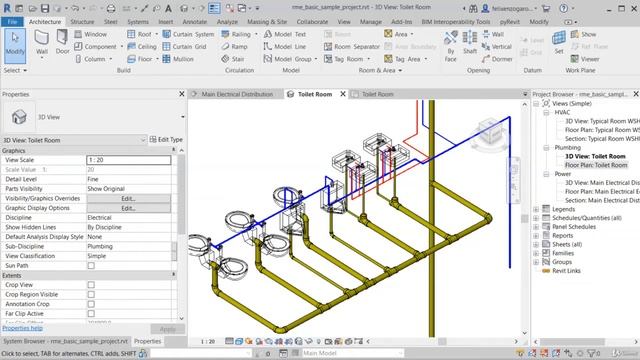This screenshot has width=640, height=360.
Task: Toggle the Annotation Crop checkbox
Action: coord(91,304)
